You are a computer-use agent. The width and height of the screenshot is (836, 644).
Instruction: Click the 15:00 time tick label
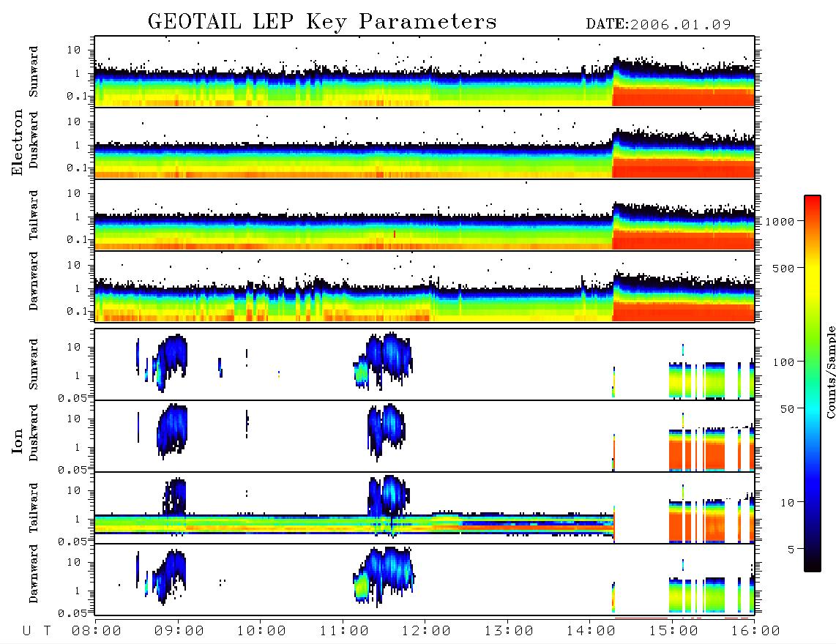click(x=673, y=632)
